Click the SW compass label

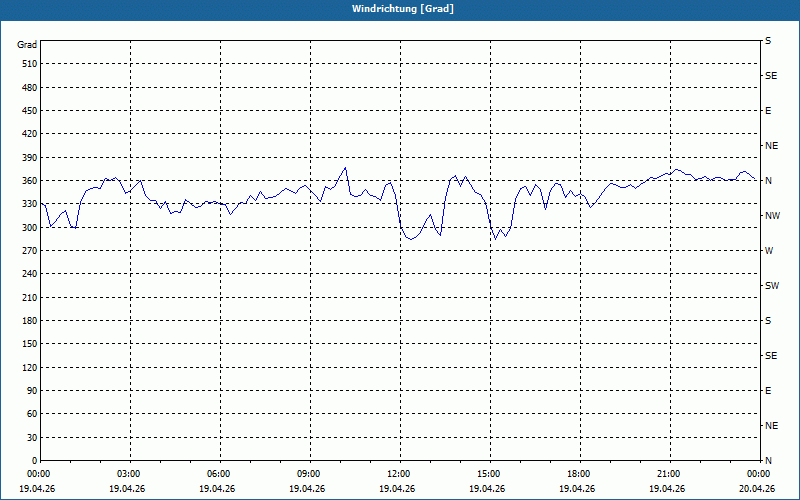click(772, 286)
